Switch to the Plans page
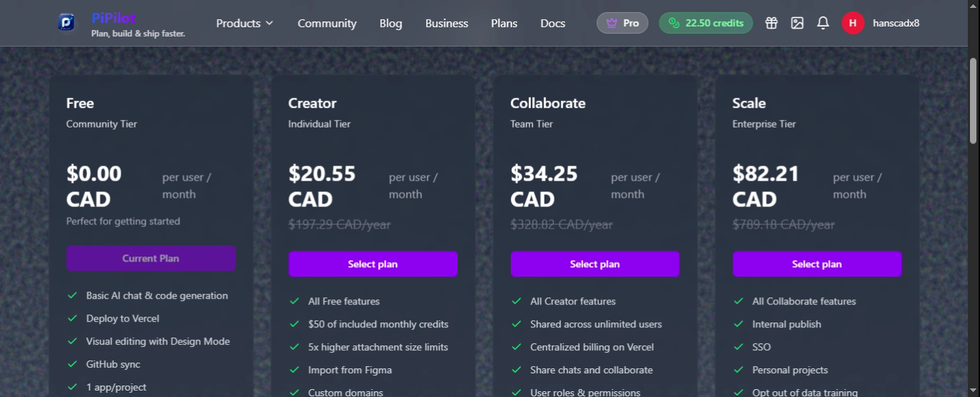Screen dimensions: 980x397 point(504,23)
